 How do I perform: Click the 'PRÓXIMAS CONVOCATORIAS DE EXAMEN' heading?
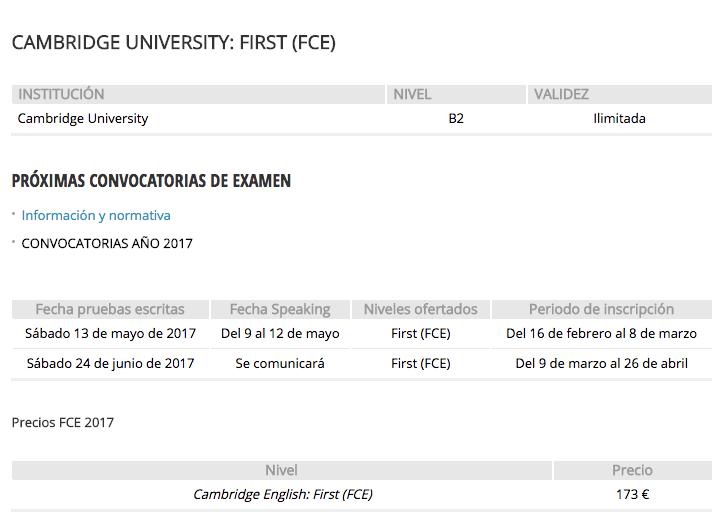(x=151, y=181)
